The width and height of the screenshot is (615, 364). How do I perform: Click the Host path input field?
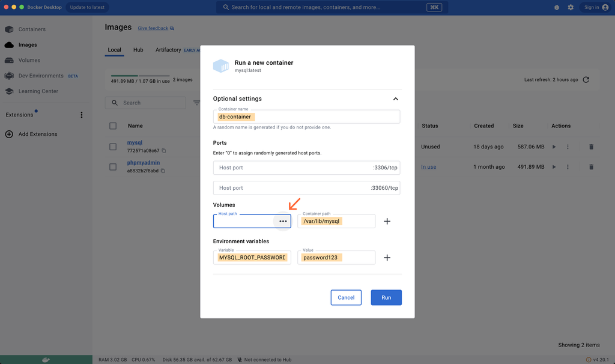click(x=246, y=221)
